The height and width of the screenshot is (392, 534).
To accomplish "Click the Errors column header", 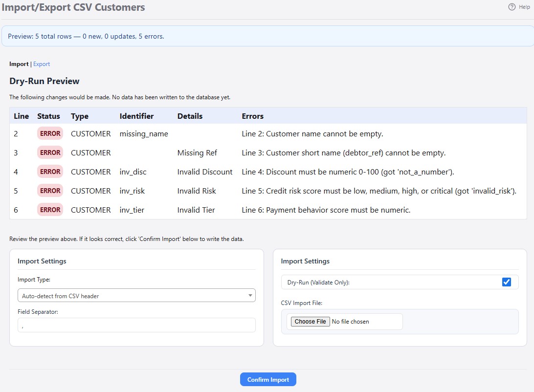I will (252, 116).
